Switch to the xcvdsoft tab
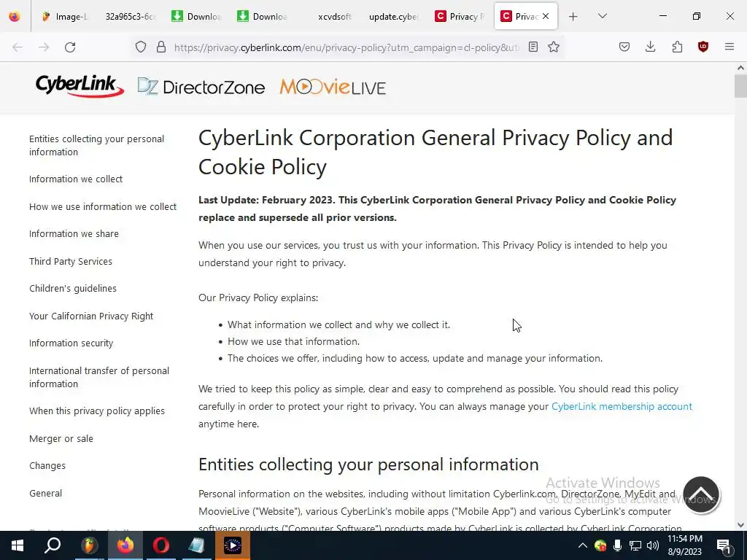 pyautogui.click(x=333, y=17)
